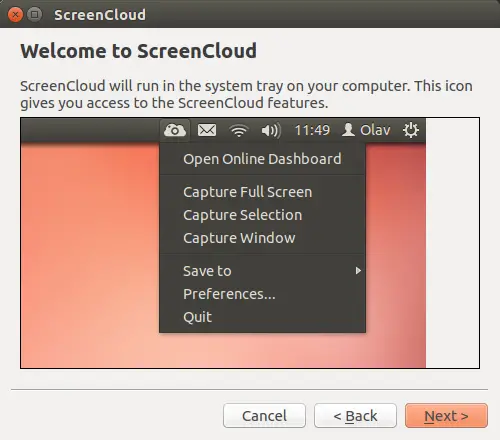Image resolution: width=500 pixels, height=440 pixels.
Task: Click the Welcome to ScreenCloud heading
Action: coord(139,51)
